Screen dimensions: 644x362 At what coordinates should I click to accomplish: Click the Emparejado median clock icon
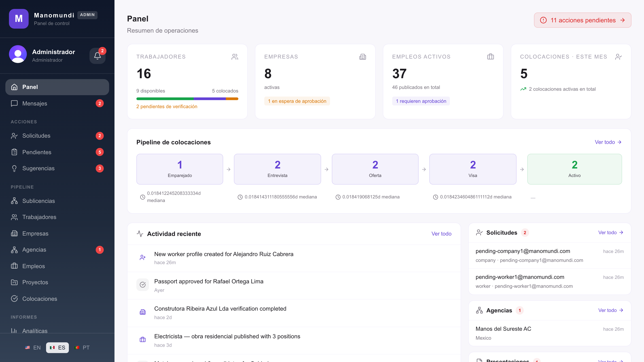click(x=142, y=197)
